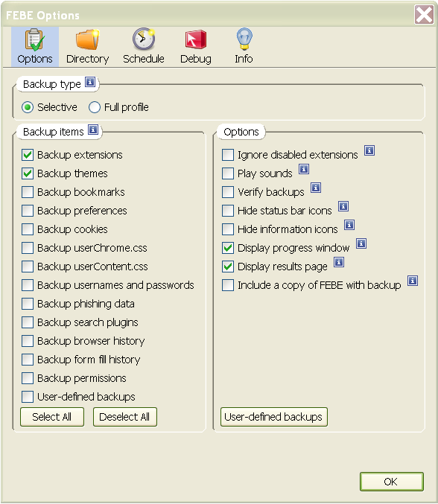Open the User-defined backups button
Screen dimensions: 438x504
(x=274, y=417)
